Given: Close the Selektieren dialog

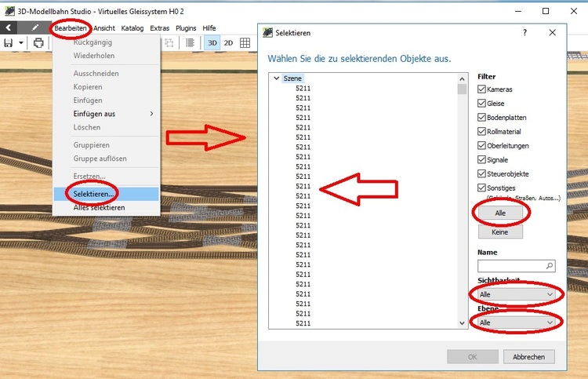Looking at the screenshot, I should [x=553, y=33].
